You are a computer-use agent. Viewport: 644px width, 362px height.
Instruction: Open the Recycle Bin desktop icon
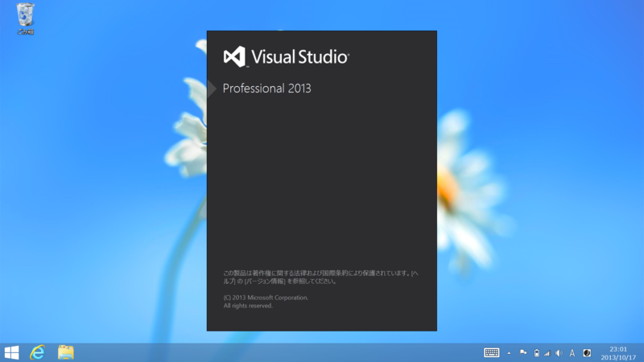coord(25,19)
